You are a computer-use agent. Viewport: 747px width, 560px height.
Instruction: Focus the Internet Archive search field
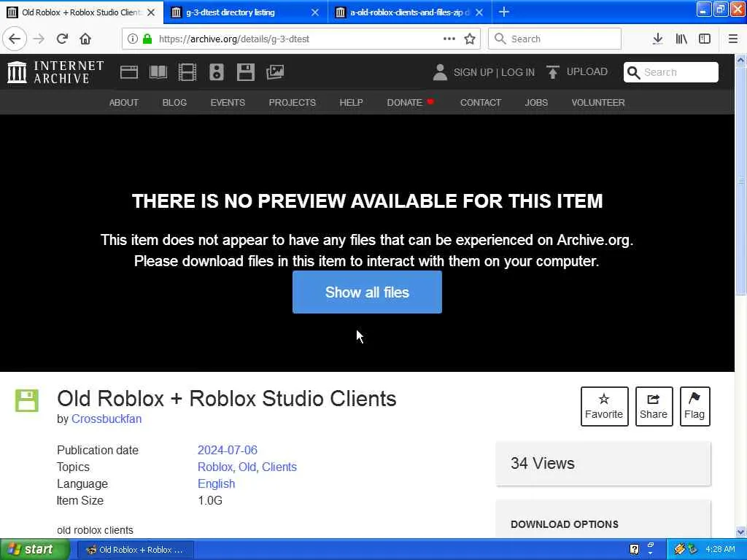click(x=671, y=72)
